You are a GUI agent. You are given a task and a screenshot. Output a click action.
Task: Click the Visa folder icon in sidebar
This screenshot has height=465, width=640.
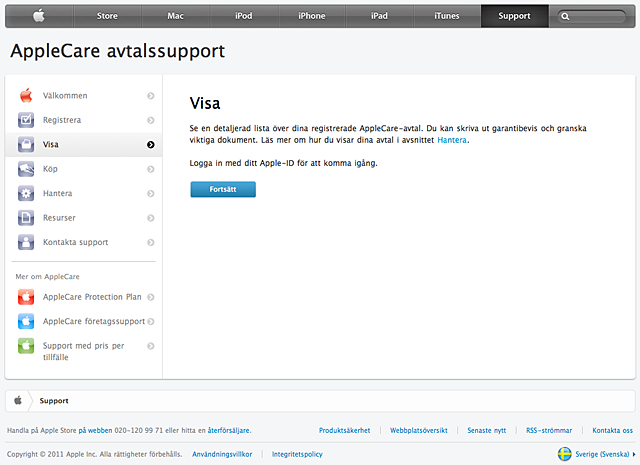pyautogui.click(x=26, y=145)
